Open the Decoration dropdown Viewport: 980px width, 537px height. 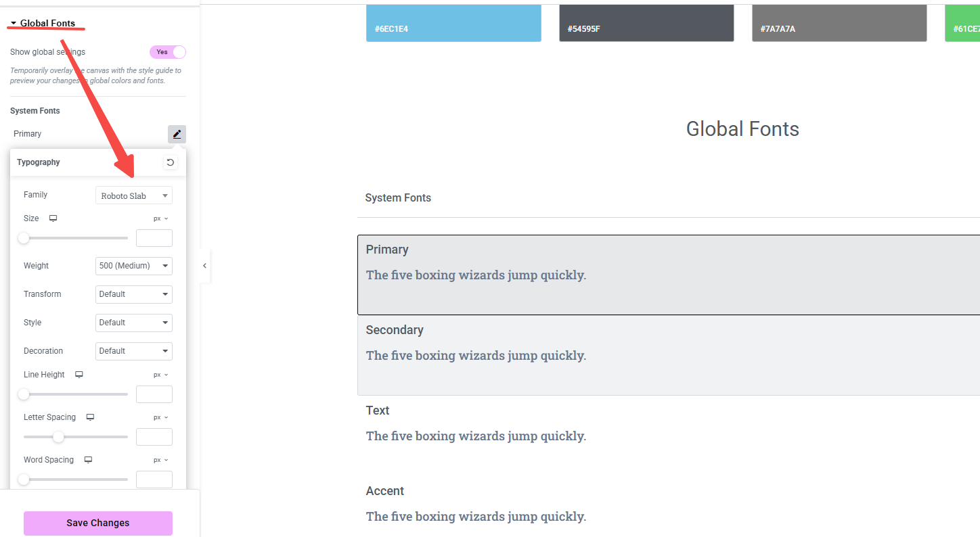[133, 351]
